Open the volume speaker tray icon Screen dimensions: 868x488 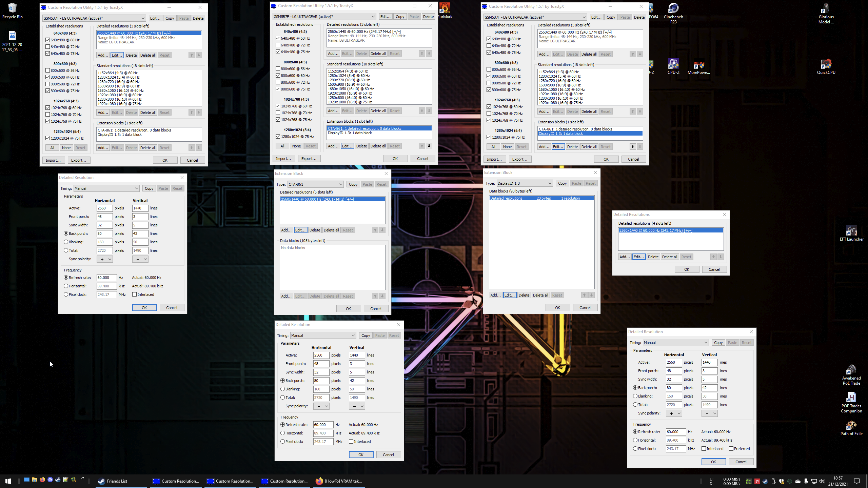822,481
